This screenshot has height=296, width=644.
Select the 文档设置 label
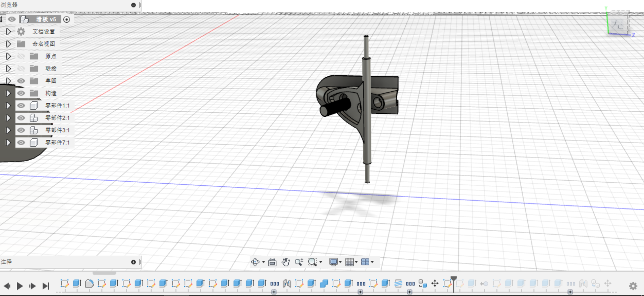pos(44,32)
